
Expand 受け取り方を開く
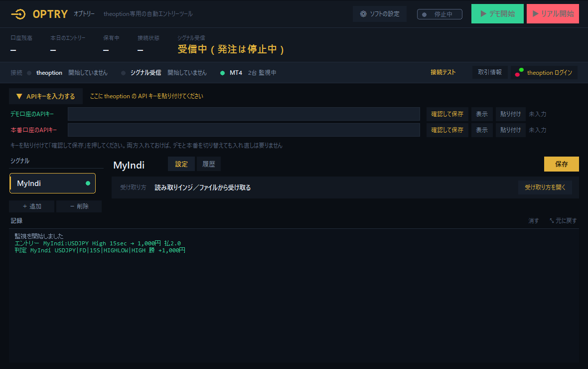pos(545,187)
